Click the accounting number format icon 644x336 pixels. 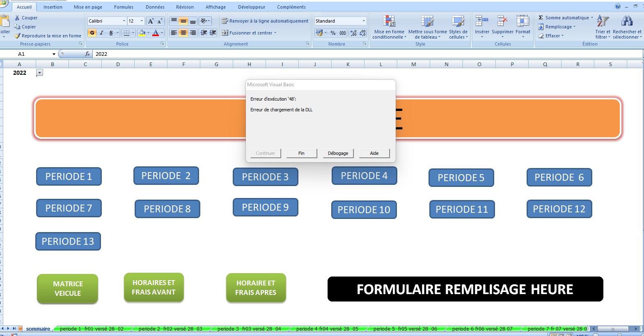tap(319, 33)
